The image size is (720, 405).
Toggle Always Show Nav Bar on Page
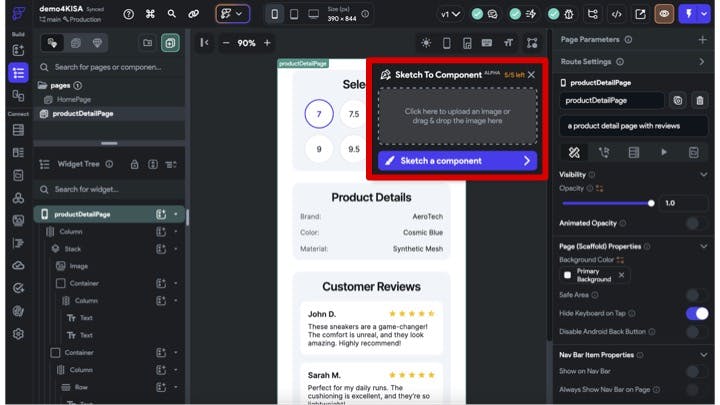pyautogui.click(x=697, y=389)
